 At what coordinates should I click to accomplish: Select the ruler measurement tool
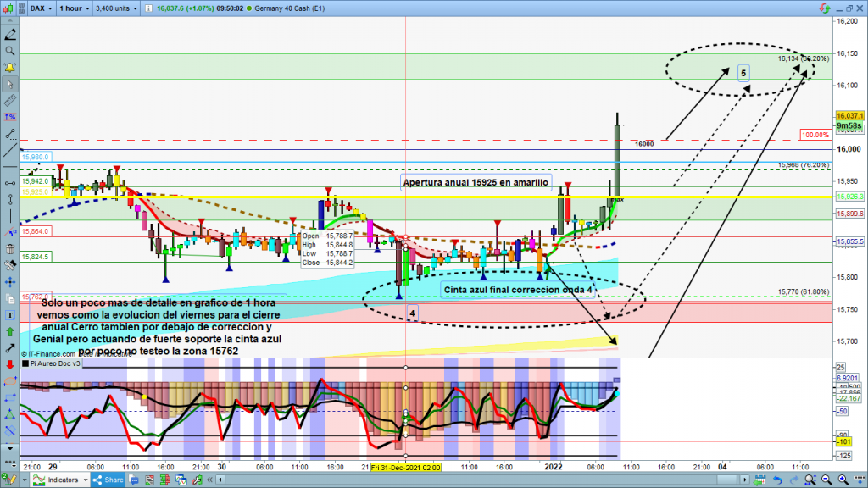[x=10, y=101]
